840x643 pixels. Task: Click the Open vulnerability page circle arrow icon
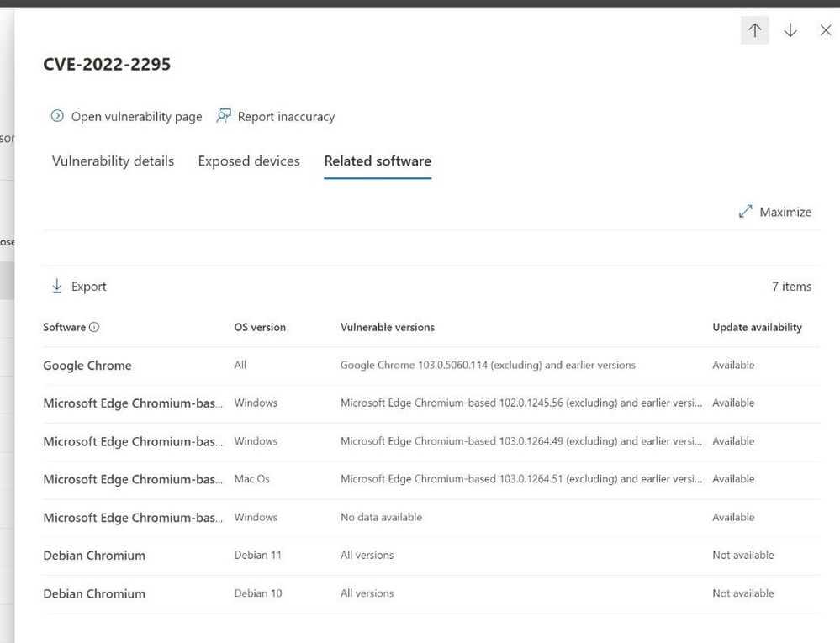(57, 116)
